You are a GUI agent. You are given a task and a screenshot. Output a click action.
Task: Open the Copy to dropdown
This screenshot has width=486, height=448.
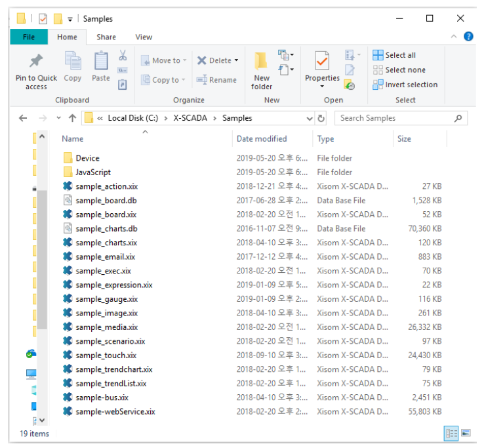[x=163, y=80]
